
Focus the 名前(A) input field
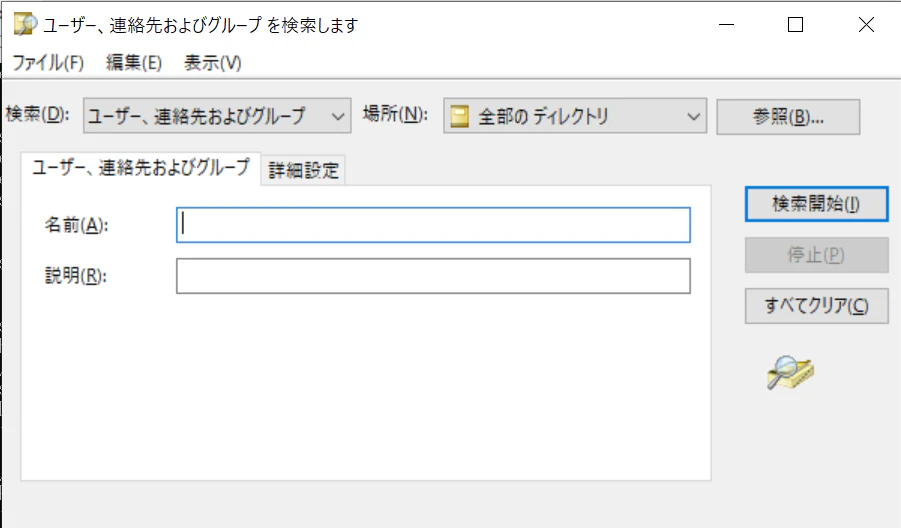[433, 225]
